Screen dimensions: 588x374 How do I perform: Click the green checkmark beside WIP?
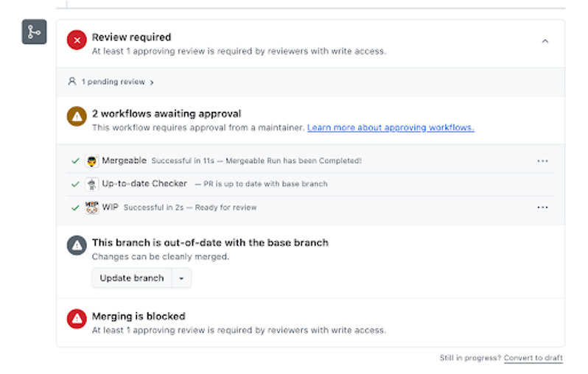click(x=75, y=208)
